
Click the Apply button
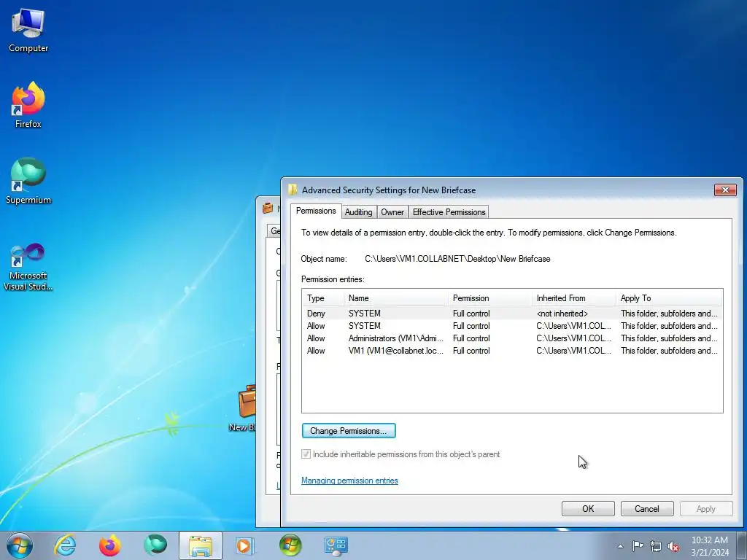click(706, 508)
